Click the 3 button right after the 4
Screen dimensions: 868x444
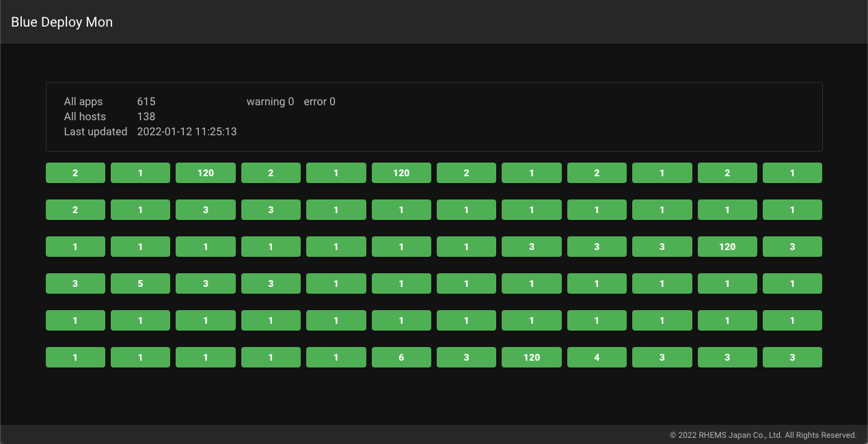pyautogui.click(x=662, y=357)
